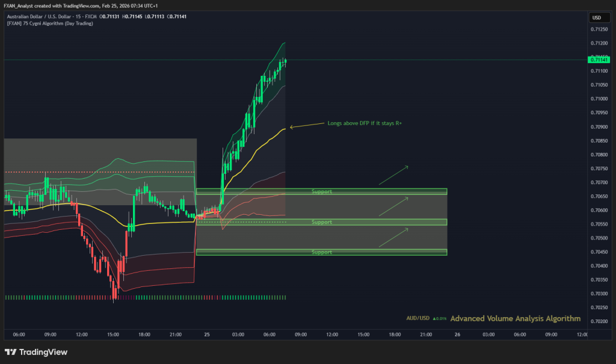Click the green arrow above the bottom Support zone
This screenshot has height=364, width=616.
(393, 237)
